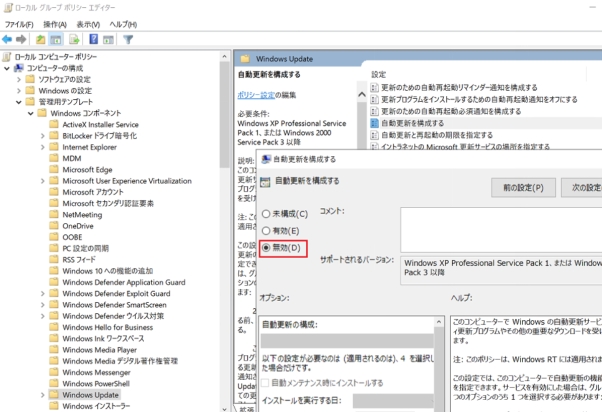602x412 pixels.
Task: Expand the ソフトウェアの設定 node
Action: click(19, 79)
